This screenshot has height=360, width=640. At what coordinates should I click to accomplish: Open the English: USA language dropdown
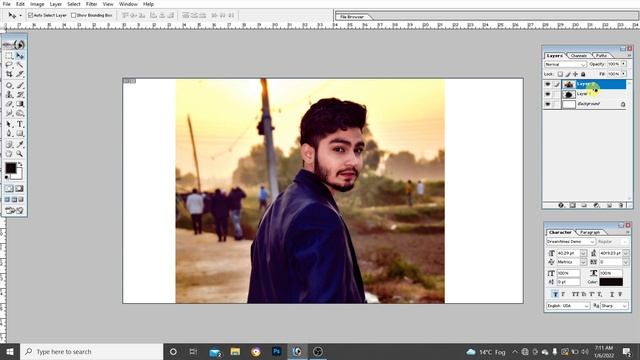point(568,306)
